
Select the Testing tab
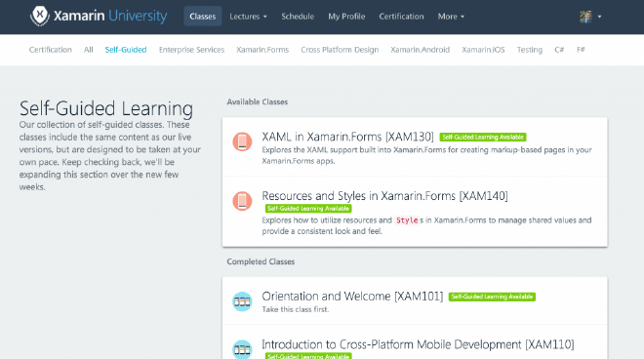(x=530, y=50)
